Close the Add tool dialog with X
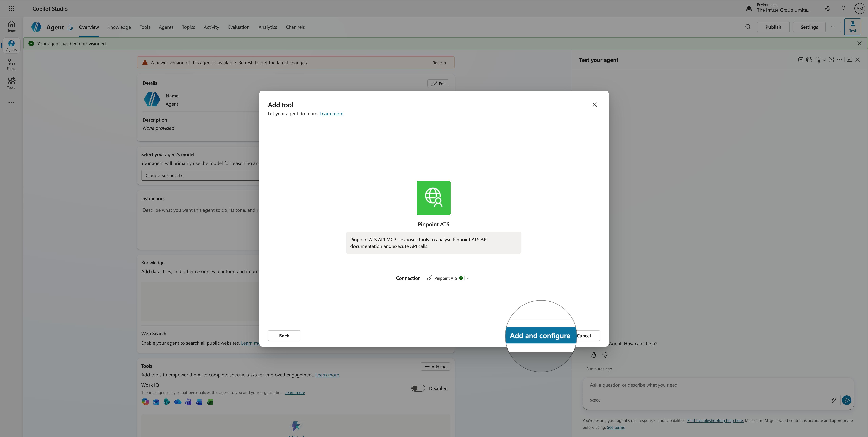The height and width of the screenshot is (437, 868). click(x=595, y=104)
